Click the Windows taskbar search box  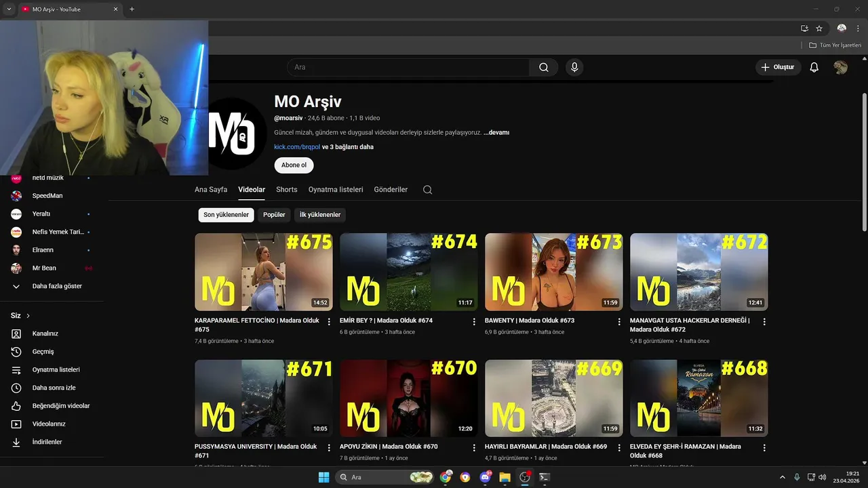point(384,477)
